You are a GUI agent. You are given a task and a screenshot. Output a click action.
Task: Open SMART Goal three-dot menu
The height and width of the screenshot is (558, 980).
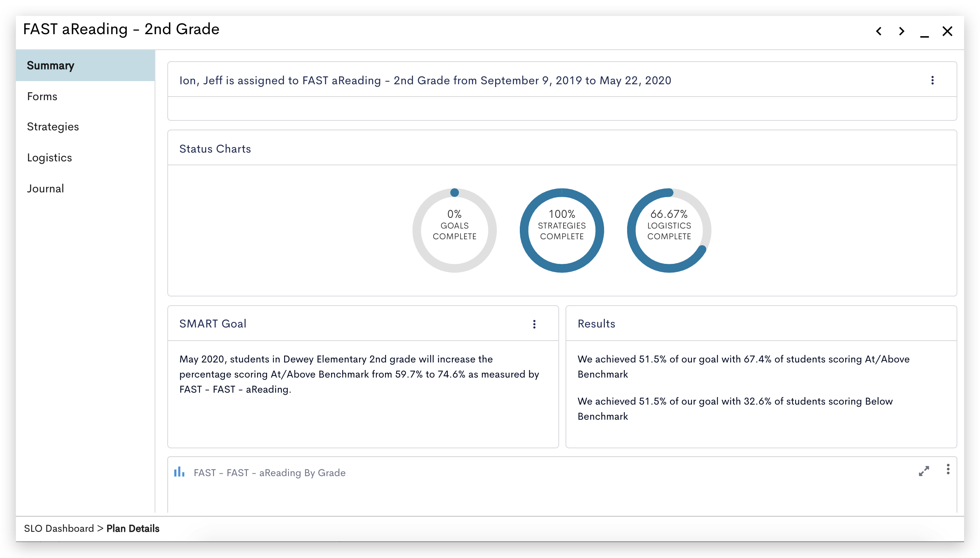[534, 324]
